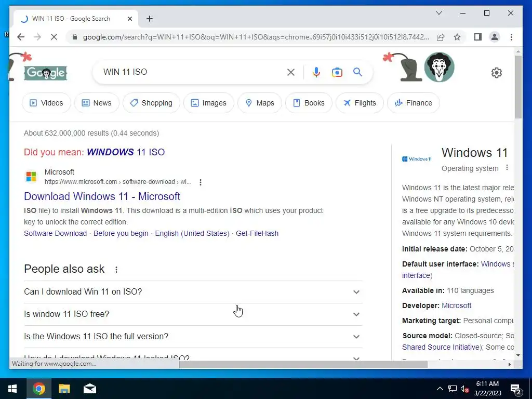This screenshot has height=399, width=532.
Task: Click Chrome in the taskbar
Action: (38, 389)
